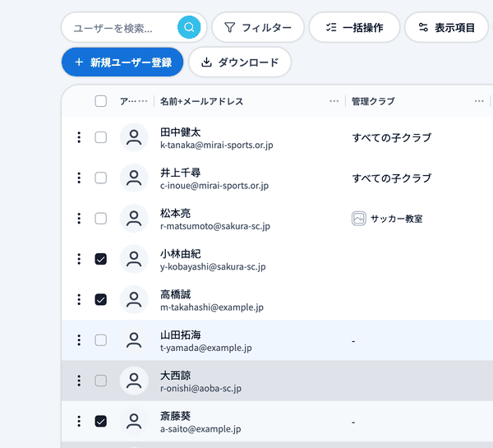Viewport: 493px width, 448px height.
Task: Open row menu dots for 大西諒
Action: (79, 381)
